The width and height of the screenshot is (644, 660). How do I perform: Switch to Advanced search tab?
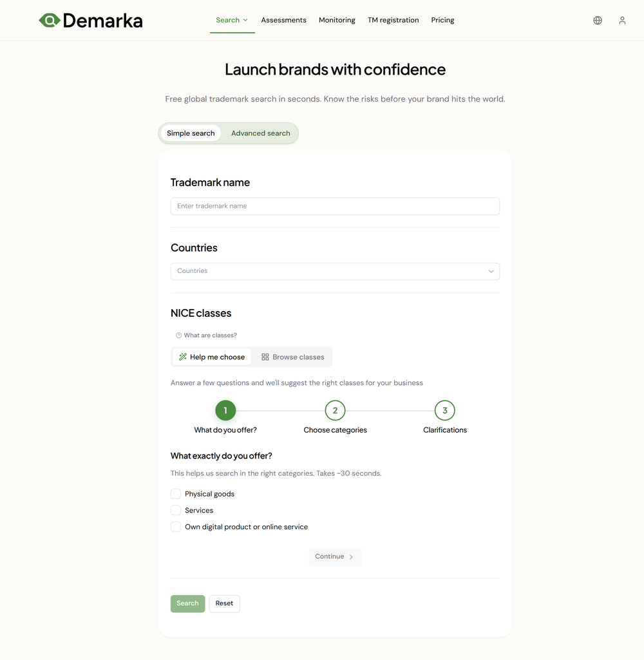(260, 133)
